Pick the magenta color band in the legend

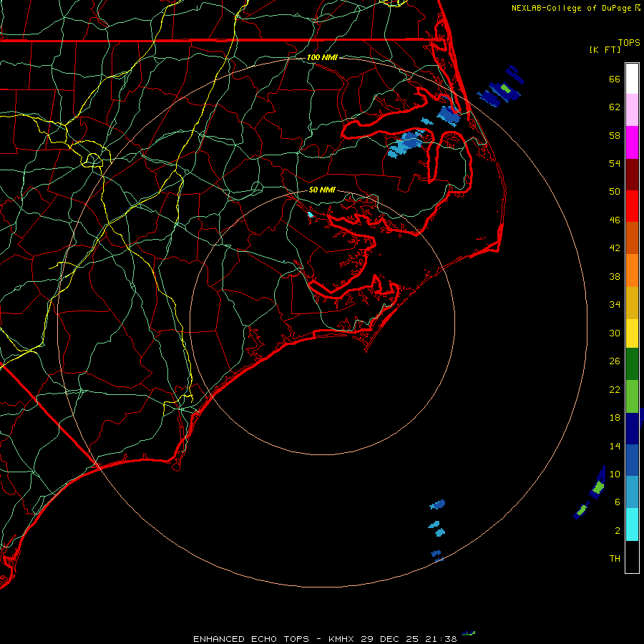point(632,142)
